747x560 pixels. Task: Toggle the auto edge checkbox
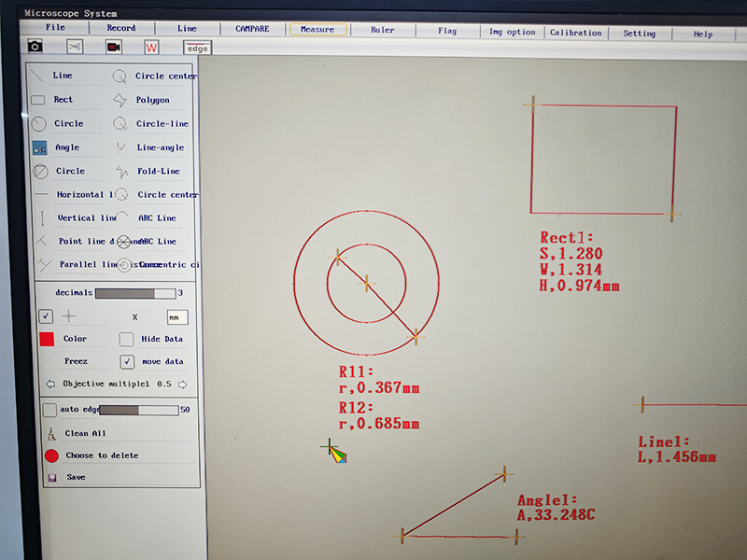coord(49,410)
